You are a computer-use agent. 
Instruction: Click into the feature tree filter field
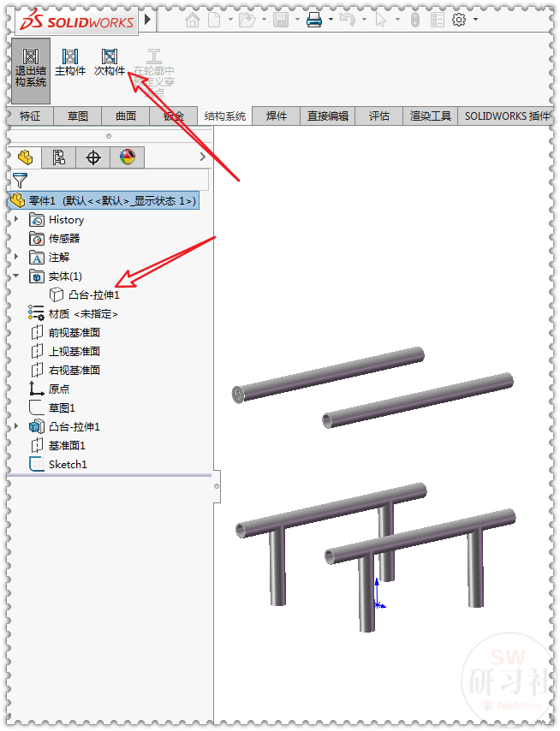point(110,180)
